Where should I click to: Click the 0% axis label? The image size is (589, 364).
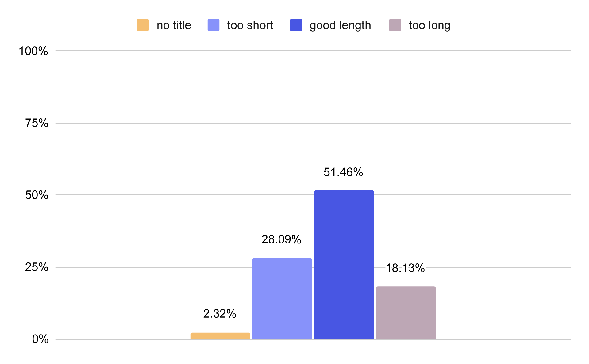click(x=40, y=339)
